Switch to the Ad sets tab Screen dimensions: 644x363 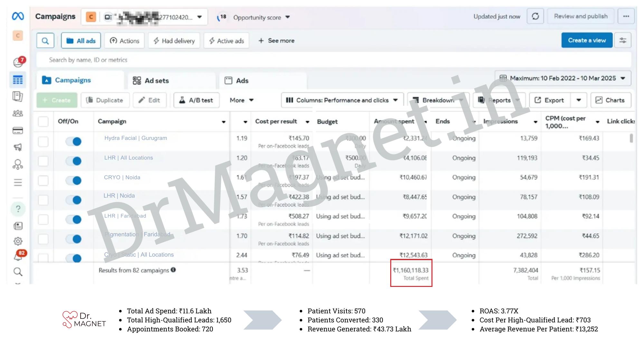pyautogui.click(x=172, y=81)
